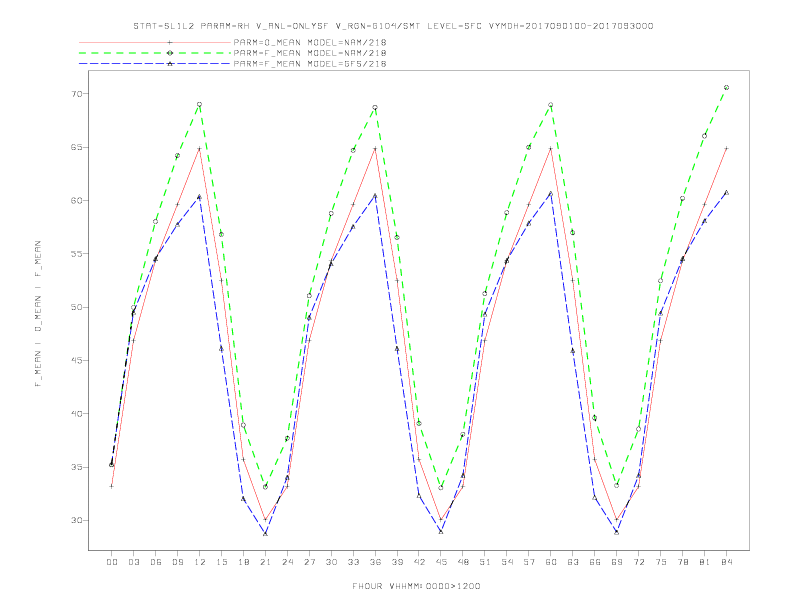
Task: Click the x-axis tick label 39
Action: click(397, 562)
